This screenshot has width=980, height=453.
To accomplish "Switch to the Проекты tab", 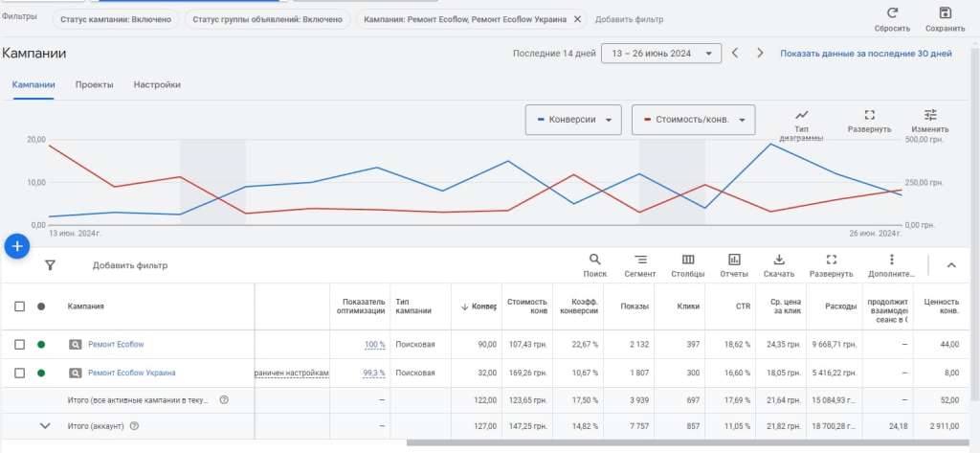I will [95, 84].
